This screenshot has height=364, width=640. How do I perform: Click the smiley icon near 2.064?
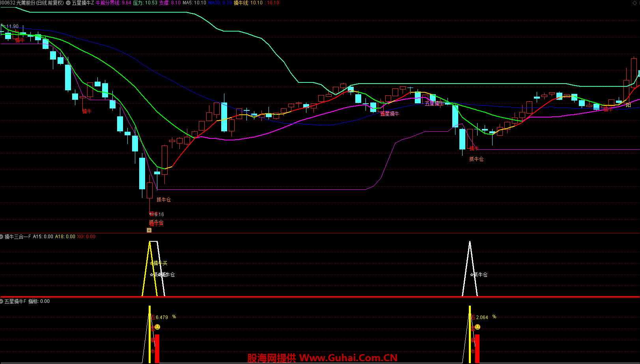tap(478, 327)
